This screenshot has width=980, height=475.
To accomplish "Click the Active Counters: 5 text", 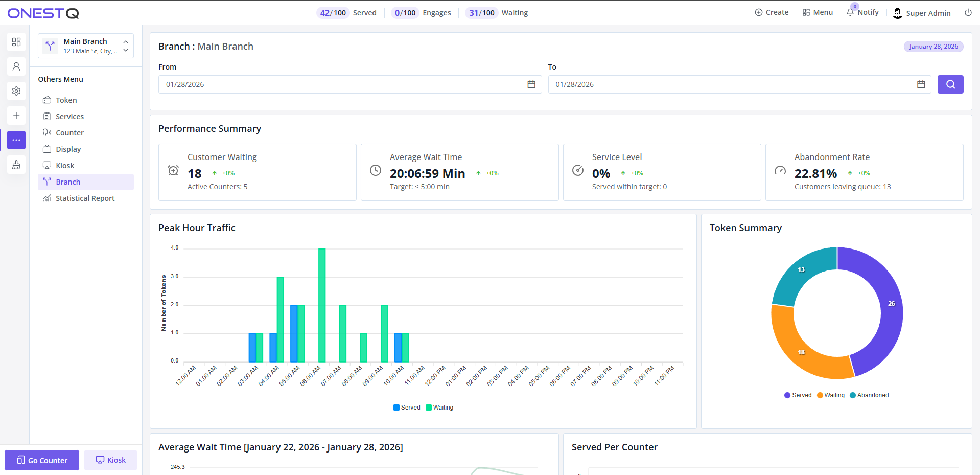I will (x=218, y=187).
